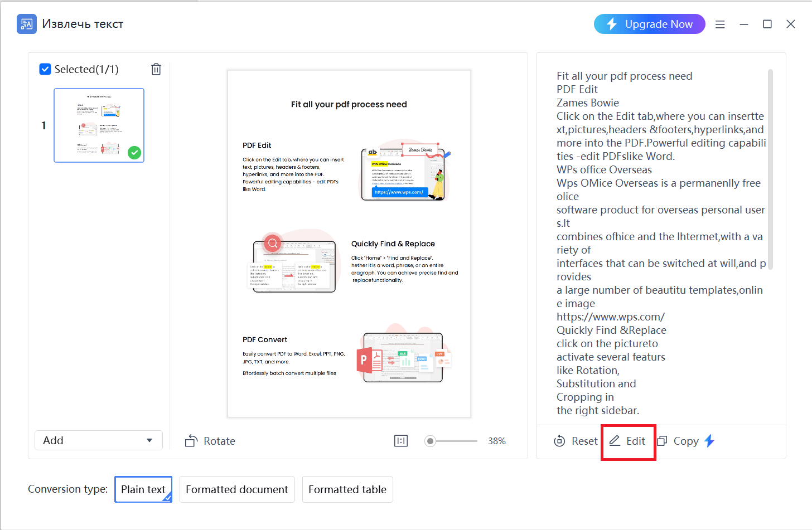Switch to Formatted document conversion

click(x=237, y=489)
